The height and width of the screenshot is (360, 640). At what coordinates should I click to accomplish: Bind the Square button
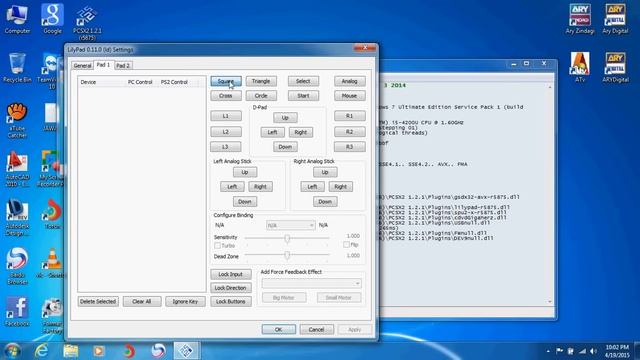click(226, 81)
